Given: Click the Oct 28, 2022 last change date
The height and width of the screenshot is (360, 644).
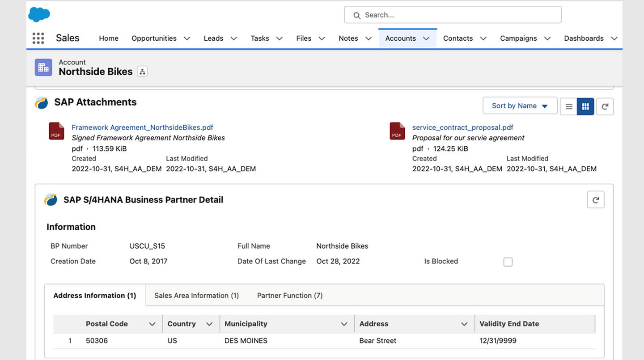Looking at the screenshot, I should tap(338, 261).
